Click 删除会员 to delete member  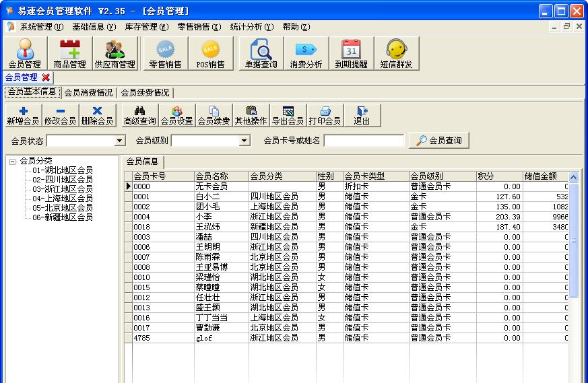coord(97,116)
